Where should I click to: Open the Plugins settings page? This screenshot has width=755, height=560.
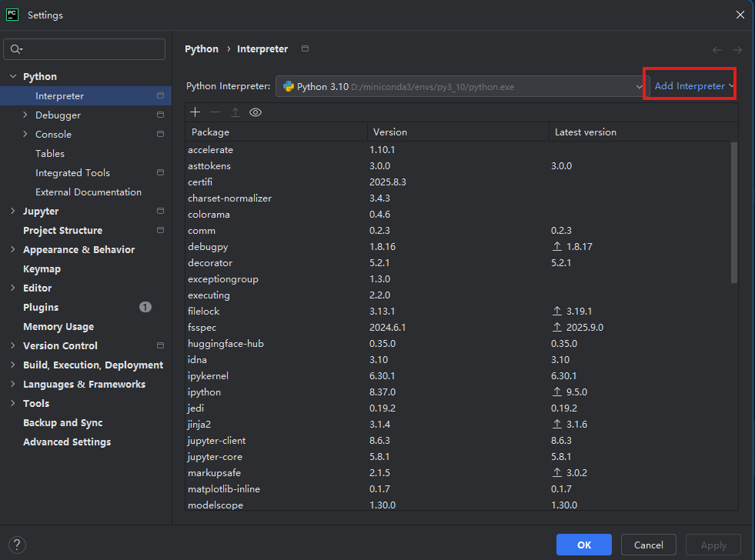pos(85,308)
